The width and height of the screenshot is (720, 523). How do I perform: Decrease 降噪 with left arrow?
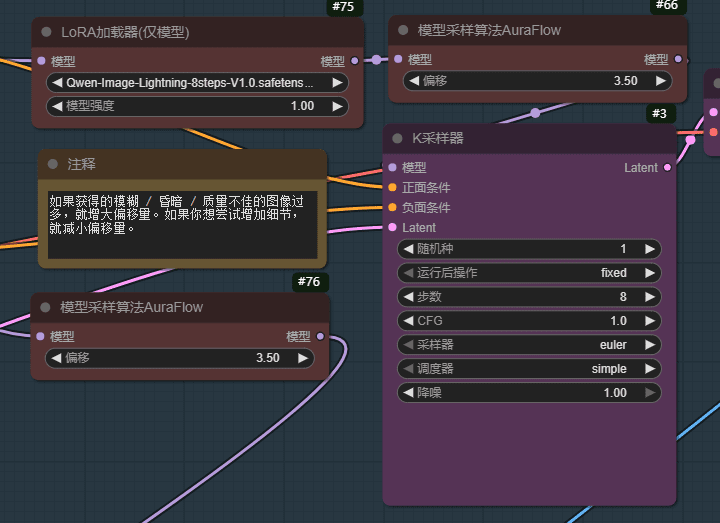[409, 393]
